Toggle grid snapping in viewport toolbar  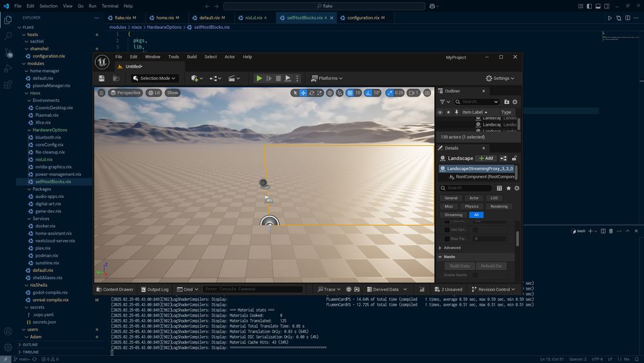(348, 93)
